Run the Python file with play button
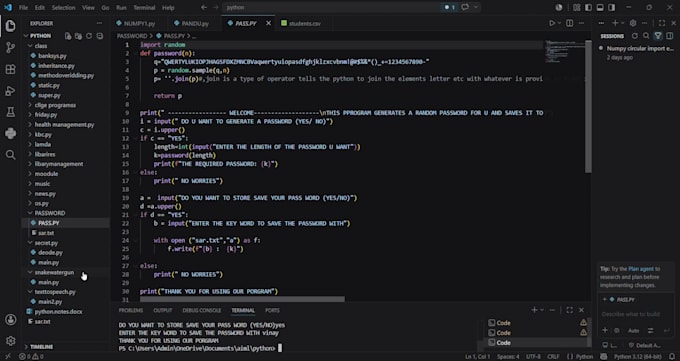Image resolution: width=680 pixels, height=361 pixels. (x=552, y=23)
